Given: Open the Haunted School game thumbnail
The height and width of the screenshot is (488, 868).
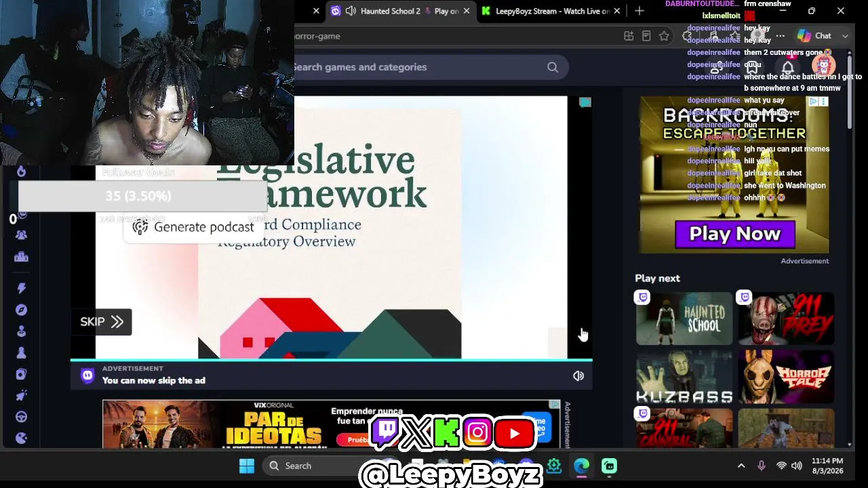Looking at the screenshot, I should pyautogui.click(x=684, y=319).
